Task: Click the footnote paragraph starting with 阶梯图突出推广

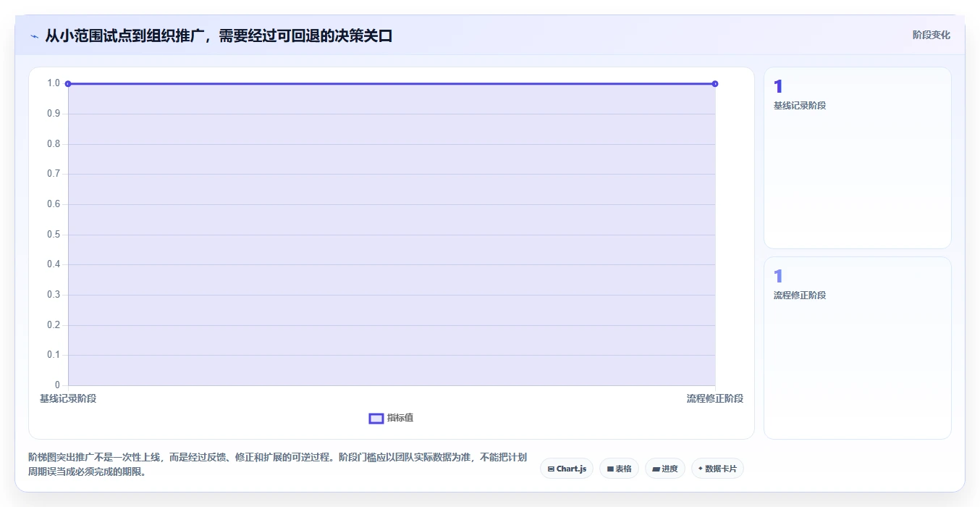Action: (278, 465)
